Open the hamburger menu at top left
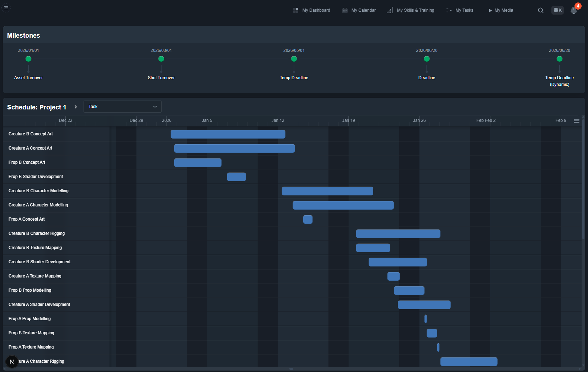588x372 pixels. tap(6, 7)
